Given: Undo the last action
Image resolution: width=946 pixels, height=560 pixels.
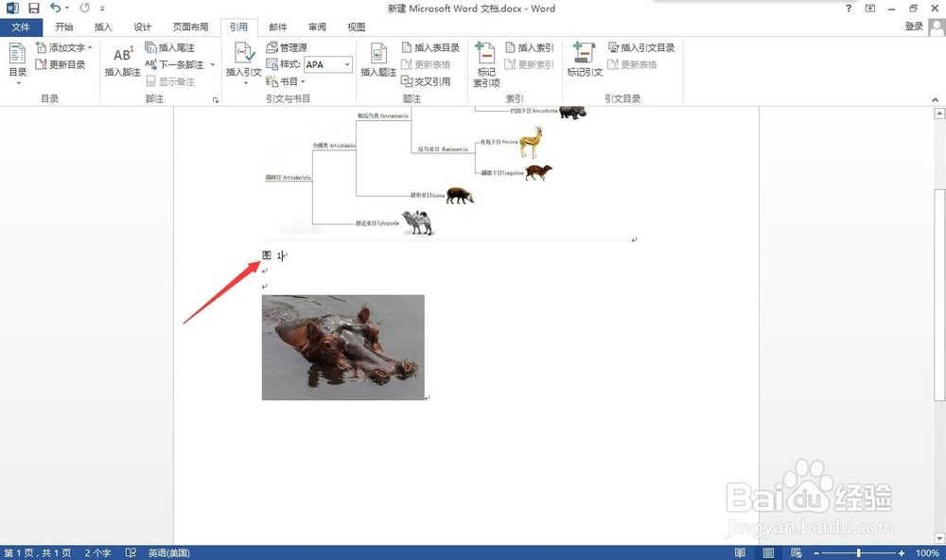Looking at the screenshot, I should [x=55, y=8].
